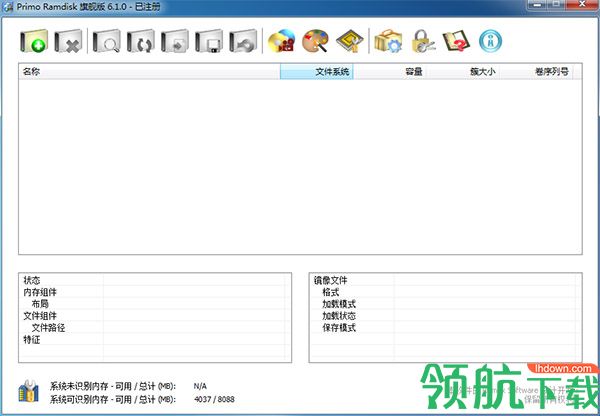Click the disk icon with circular refresh arrows
600x416 pixels.
pyautogui.click(x=140, y=41)
